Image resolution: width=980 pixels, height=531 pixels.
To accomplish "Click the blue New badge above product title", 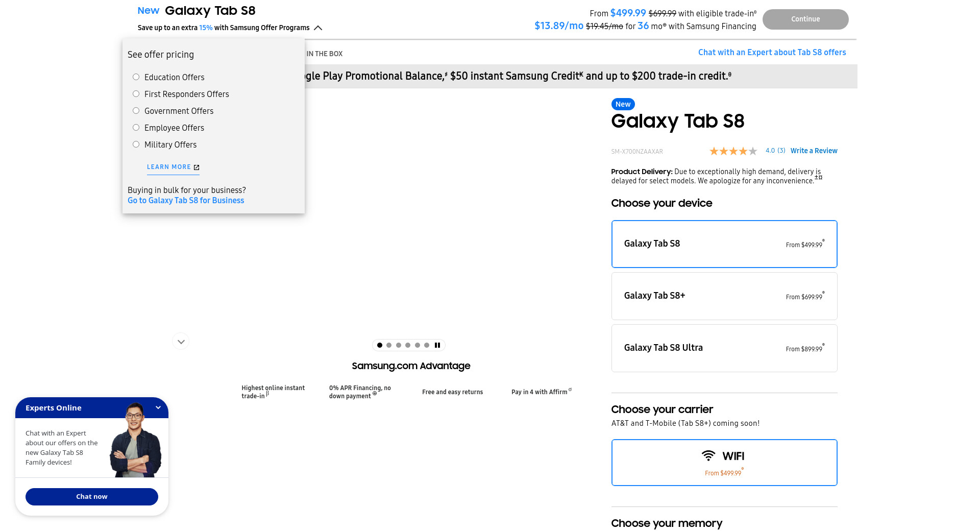I will (x=623, y=104).
